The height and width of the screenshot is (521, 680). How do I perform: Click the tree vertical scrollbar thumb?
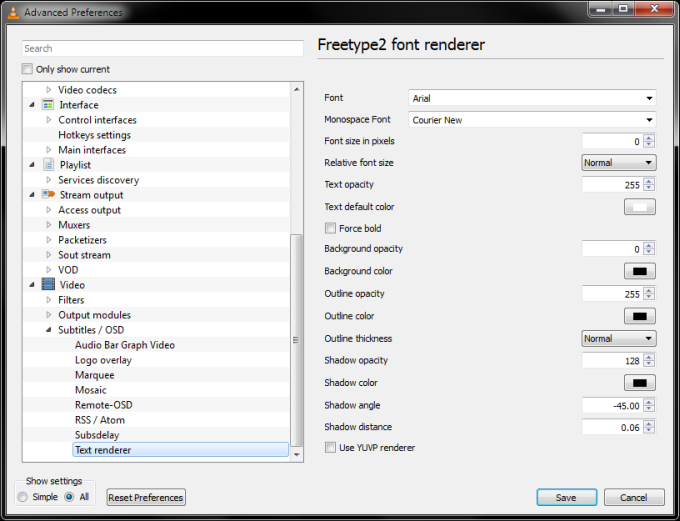pyautogui.click(x=296, y=340)
